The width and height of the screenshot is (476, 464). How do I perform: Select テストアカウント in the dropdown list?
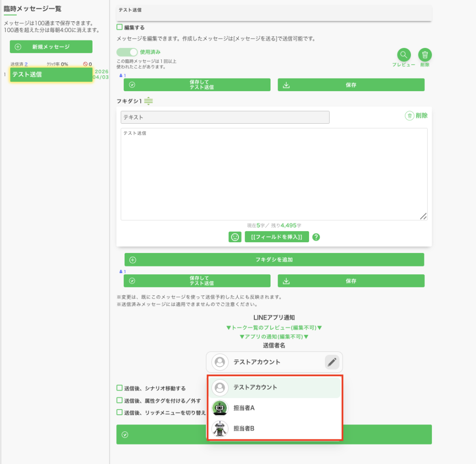coord(274,387)
